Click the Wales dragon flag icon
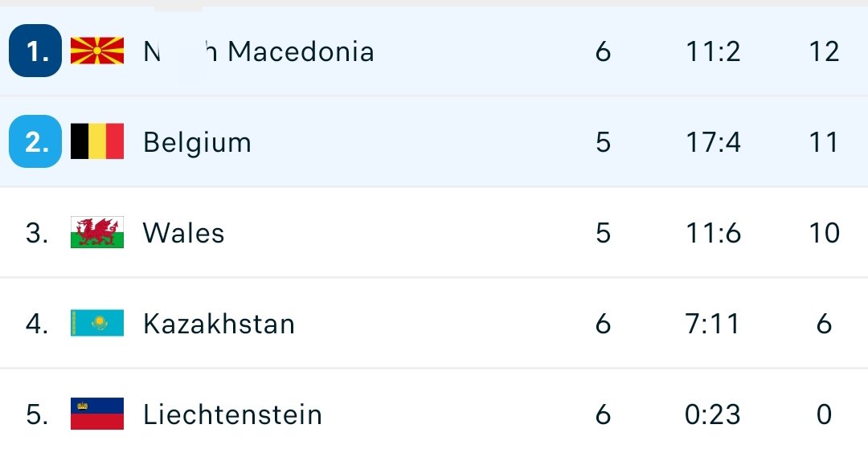The width and height of the screenshot is (868, 453). [x=97, y=233]
